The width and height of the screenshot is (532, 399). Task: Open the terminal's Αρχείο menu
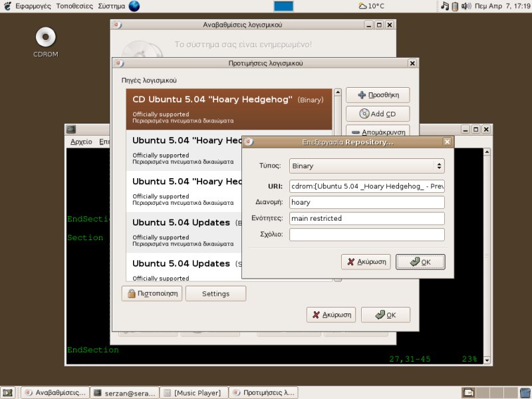click(81, 142)
